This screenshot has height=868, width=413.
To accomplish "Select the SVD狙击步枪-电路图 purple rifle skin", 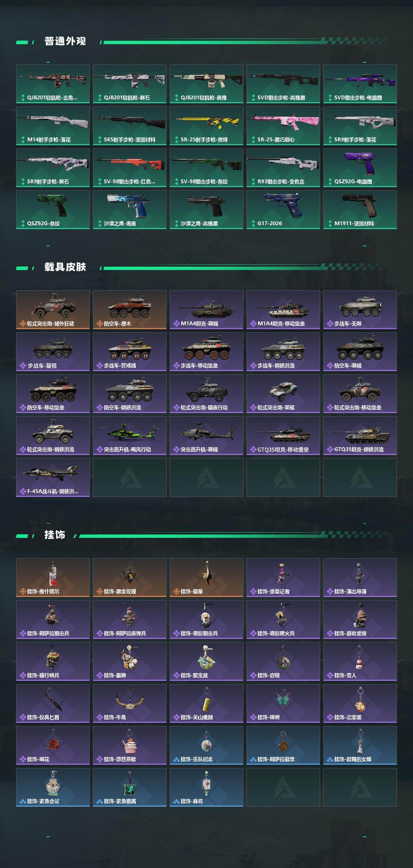I will 360,84.
